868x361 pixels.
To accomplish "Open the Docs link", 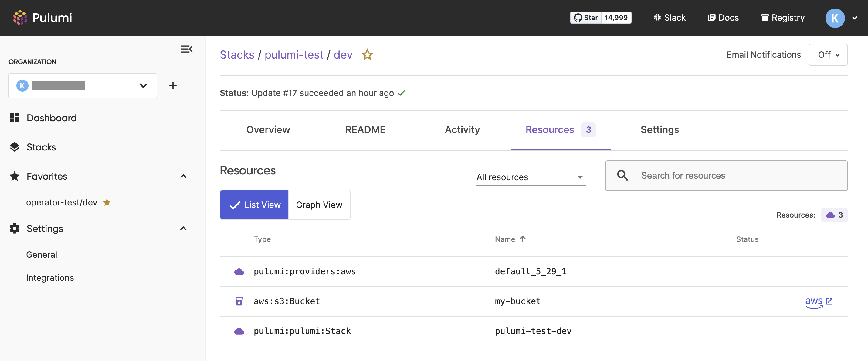I will (723, 18).
